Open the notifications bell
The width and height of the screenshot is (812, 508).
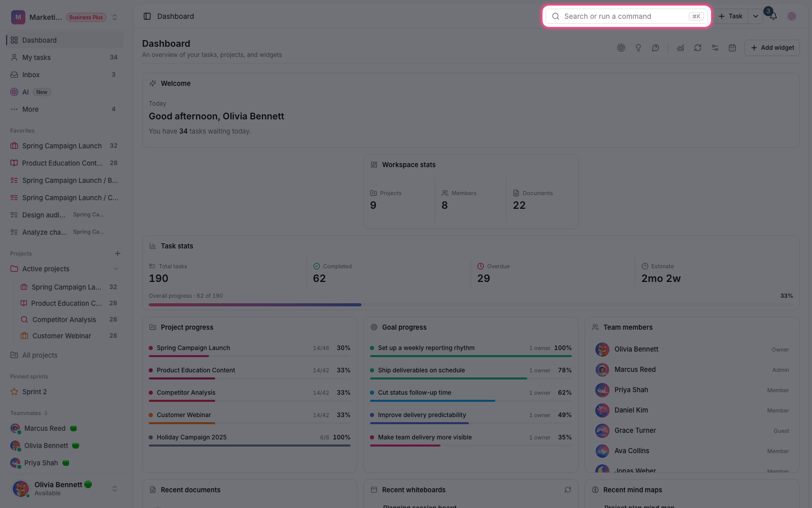pyautogui.click(x=773, y=16)
